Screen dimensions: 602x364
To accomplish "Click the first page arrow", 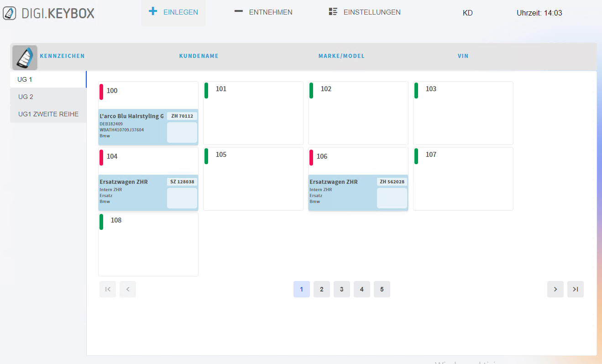I will point(108,289).
